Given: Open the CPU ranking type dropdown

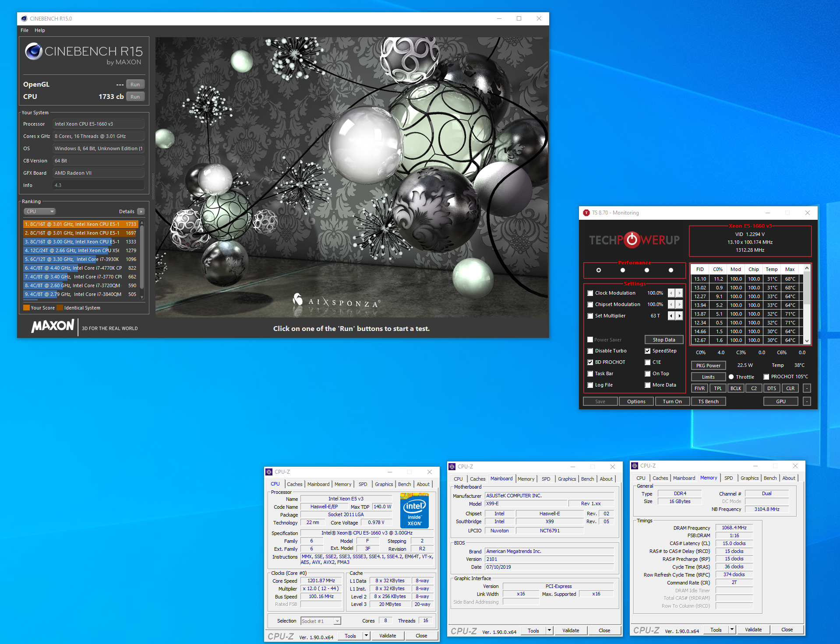Looking at the screenshot, I should (x=39, y=211).
